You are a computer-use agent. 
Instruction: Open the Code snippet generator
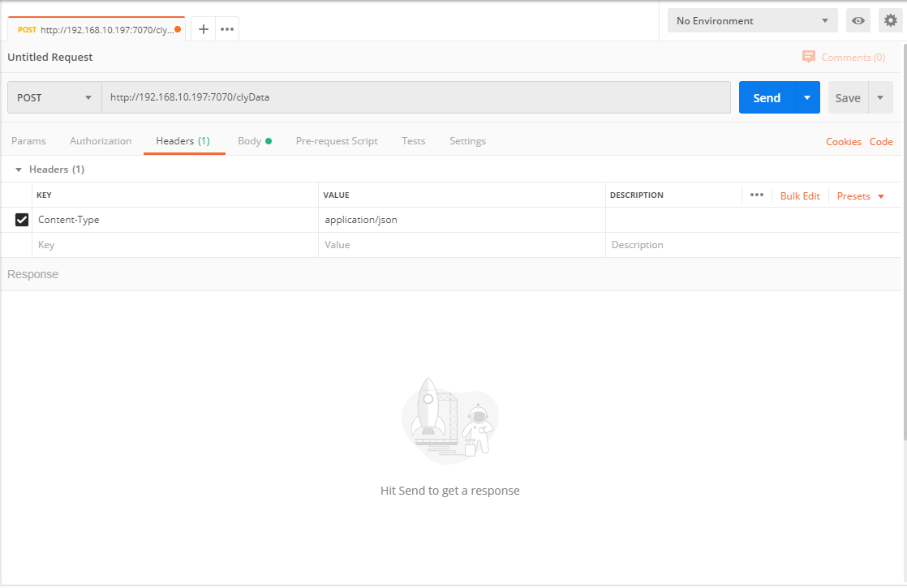881,141
